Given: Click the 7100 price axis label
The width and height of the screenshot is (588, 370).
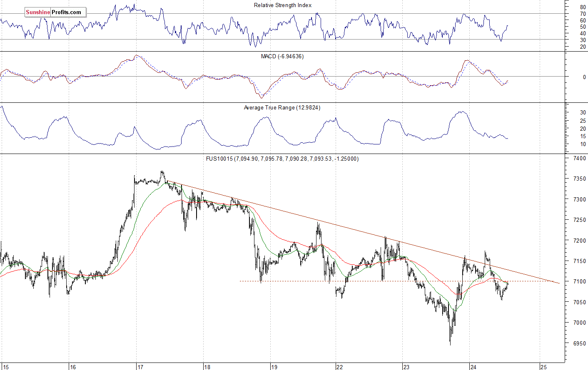Looking at the screenshot, I should (x=580, y=282).
